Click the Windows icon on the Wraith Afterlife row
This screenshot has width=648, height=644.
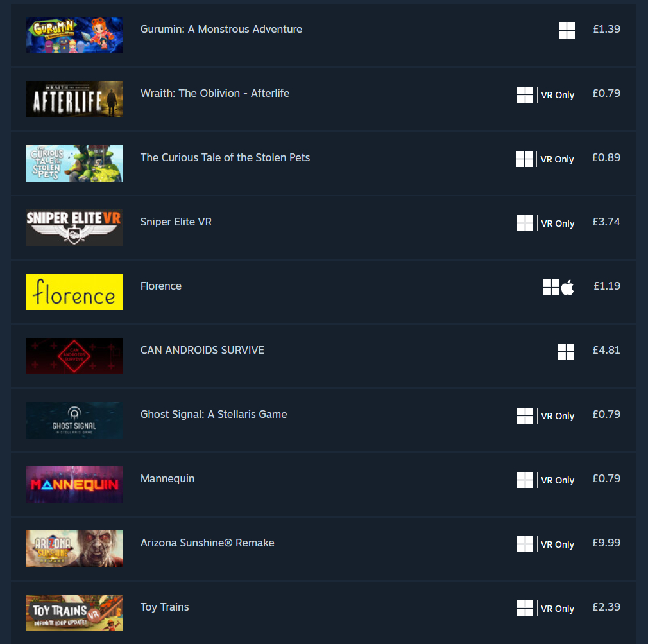525,95
